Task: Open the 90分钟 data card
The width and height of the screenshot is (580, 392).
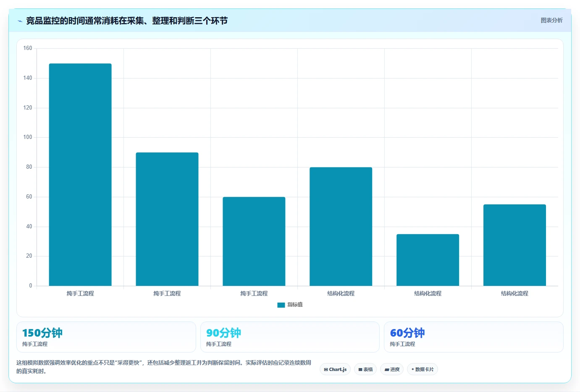Action: pyautogui.click(x=290, y=337)
